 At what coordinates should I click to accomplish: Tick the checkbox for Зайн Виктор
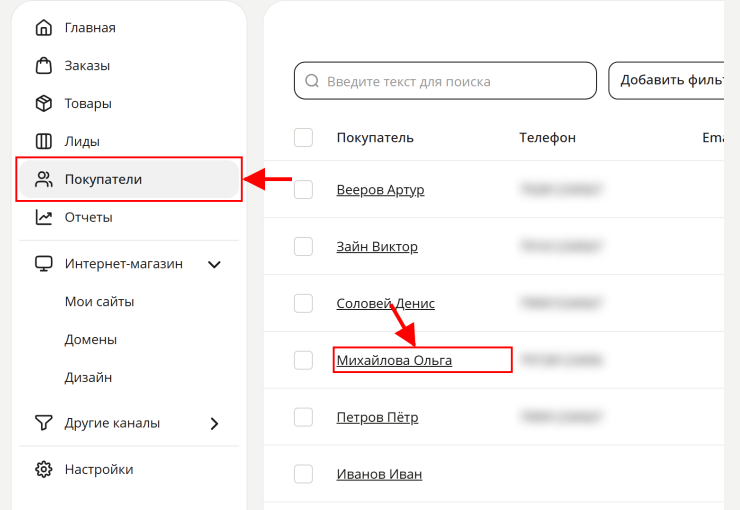pyautogui.click(x=303, y=246)
